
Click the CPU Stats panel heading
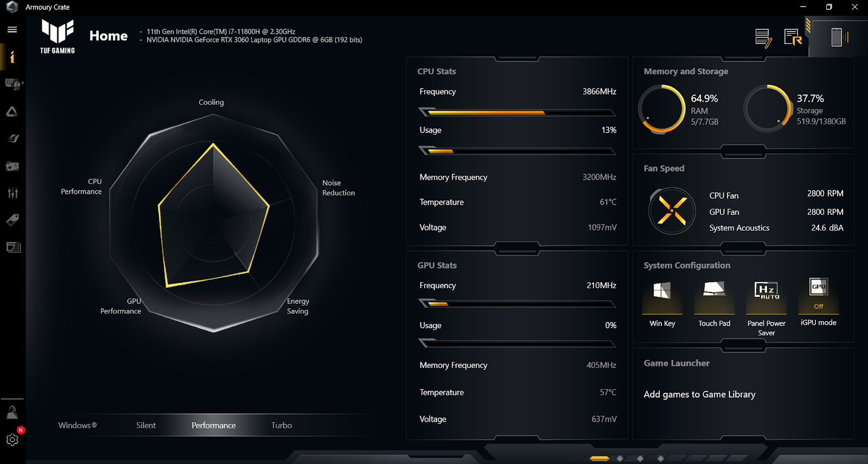[x=437, y=71]
